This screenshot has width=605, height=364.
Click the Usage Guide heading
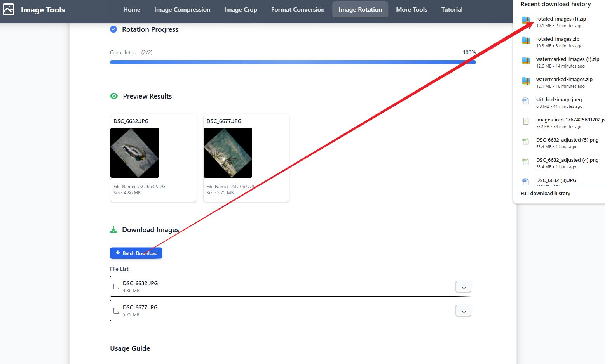click(130, 348)
